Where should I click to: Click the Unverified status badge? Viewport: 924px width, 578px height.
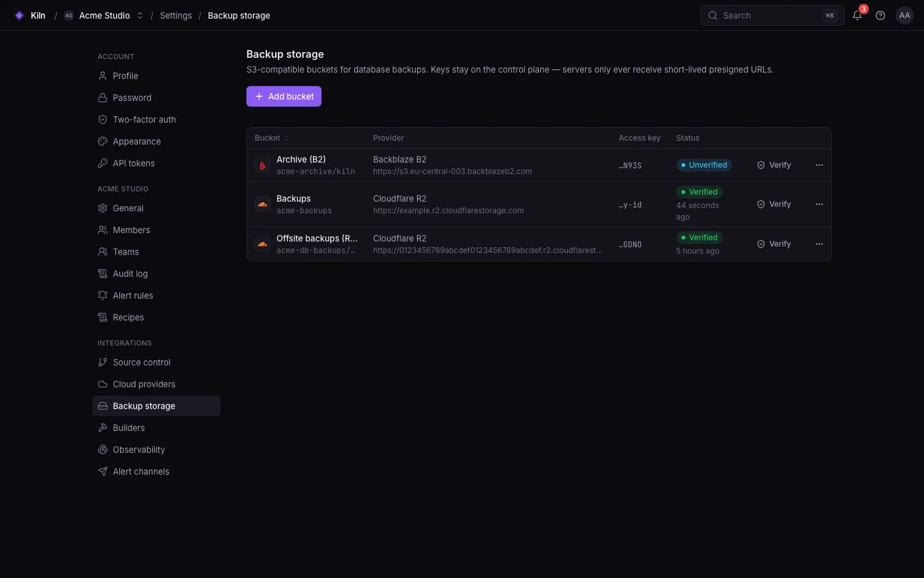pos(704,165)
